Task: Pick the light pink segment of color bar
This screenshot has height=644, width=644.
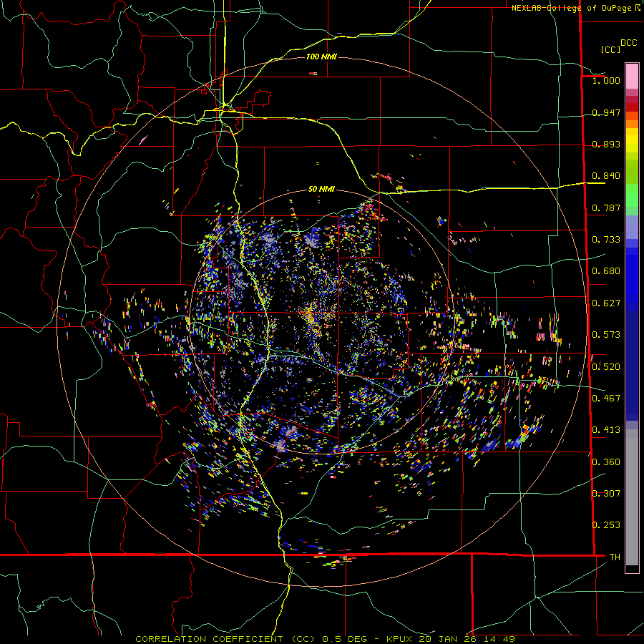Action: click(632, 76)
